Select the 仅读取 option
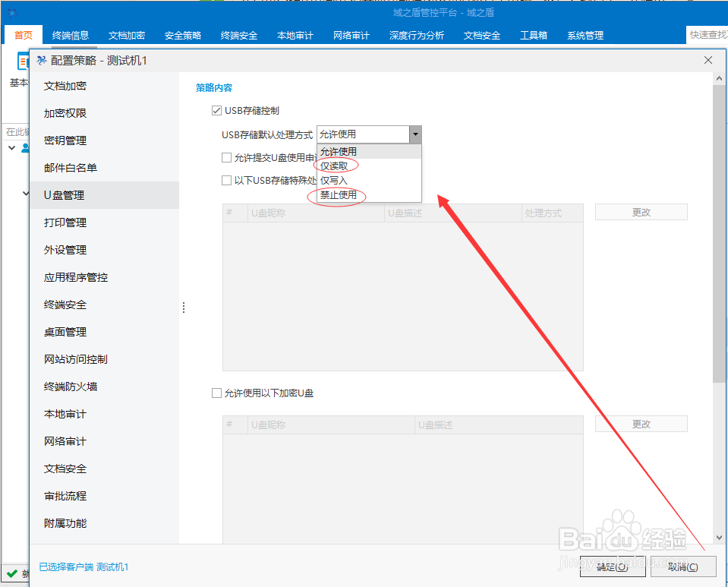Viewport: 728px width, 587px height. tap(369, 166)
